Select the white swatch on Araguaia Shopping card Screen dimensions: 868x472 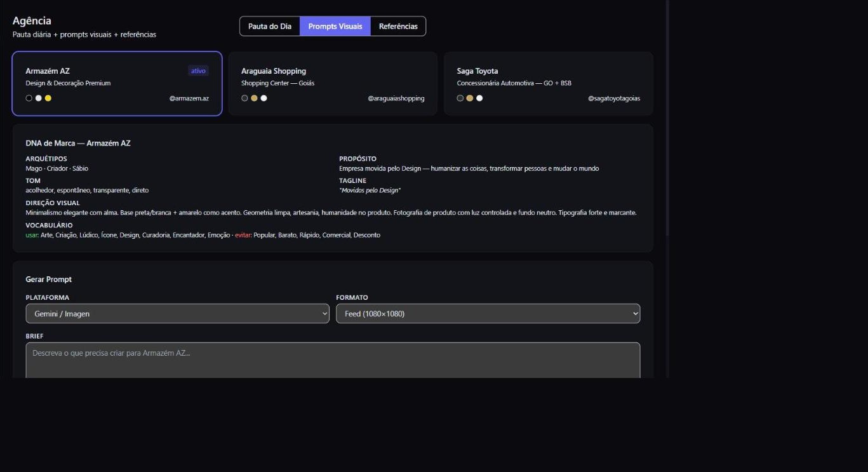coord(264,98)
